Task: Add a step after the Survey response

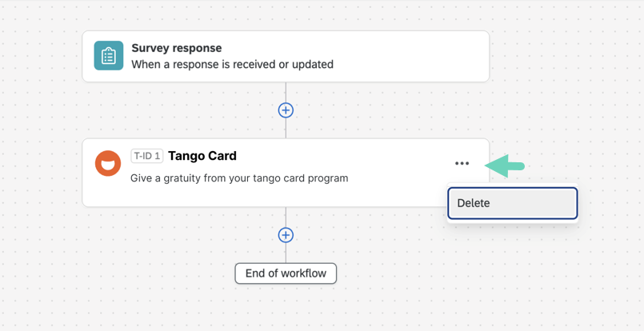Action: coord(286,110)
